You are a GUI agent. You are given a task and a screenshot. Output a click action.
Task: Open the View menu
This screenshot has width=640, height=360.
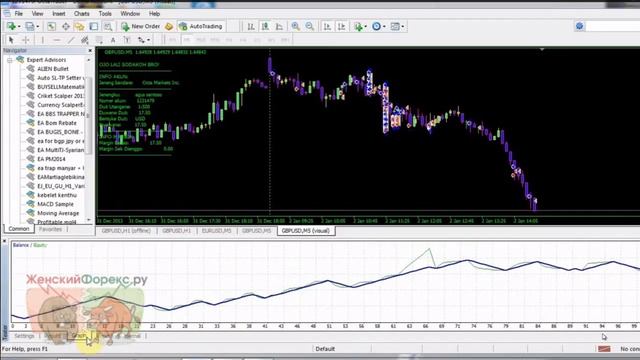point(37,13)
